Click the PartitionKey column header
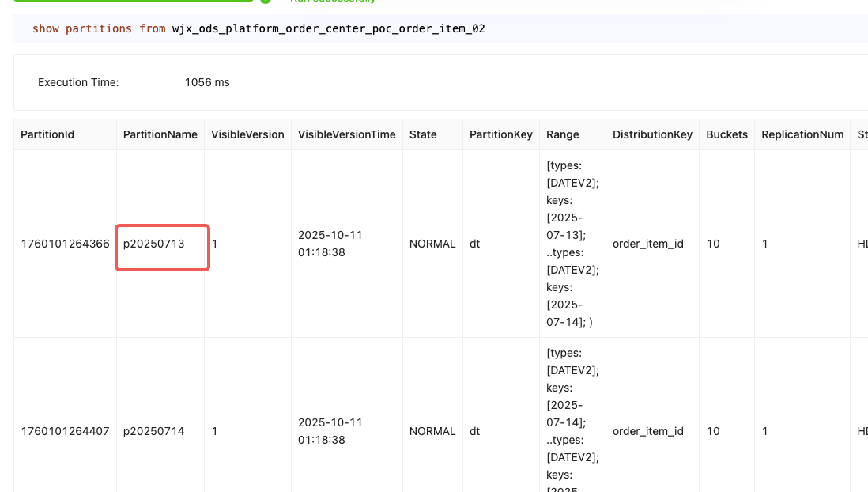This screenshot has width=868, height=492. coord(501,134)
